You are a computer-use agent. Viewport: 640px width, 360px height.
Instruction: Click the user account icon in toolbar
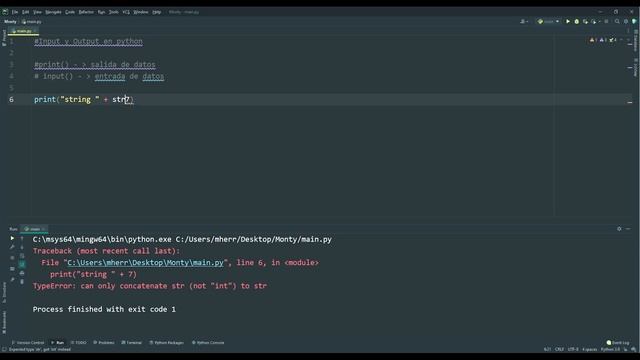(523, 21)
